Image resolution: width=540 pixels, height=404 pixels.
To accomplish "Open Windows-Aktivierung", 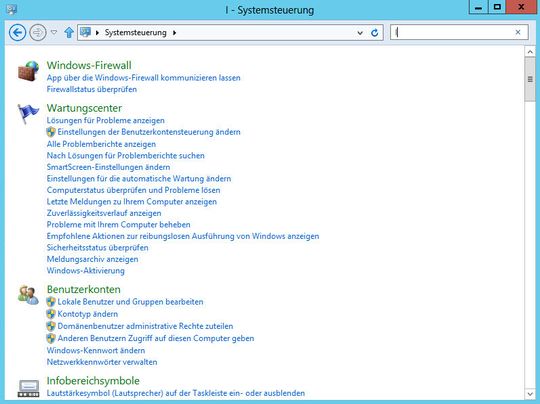I will tap(86, 270).
